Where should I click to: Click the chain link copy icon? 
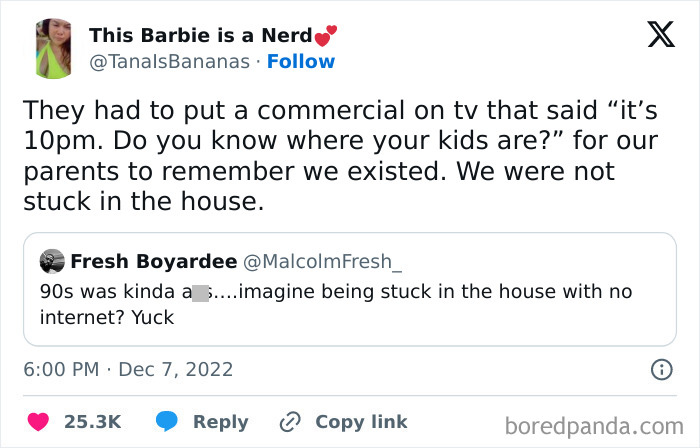coord(290,422)
